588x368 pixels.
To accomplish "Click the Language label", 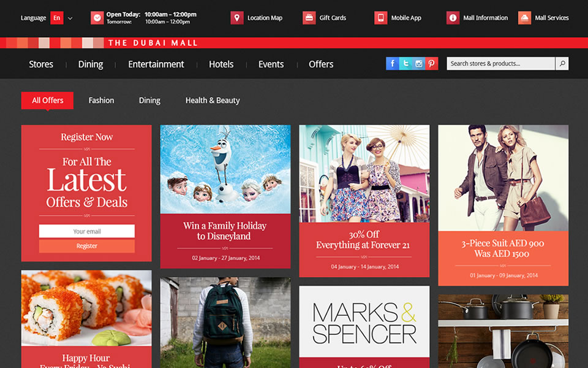I will tap(33, 18).
